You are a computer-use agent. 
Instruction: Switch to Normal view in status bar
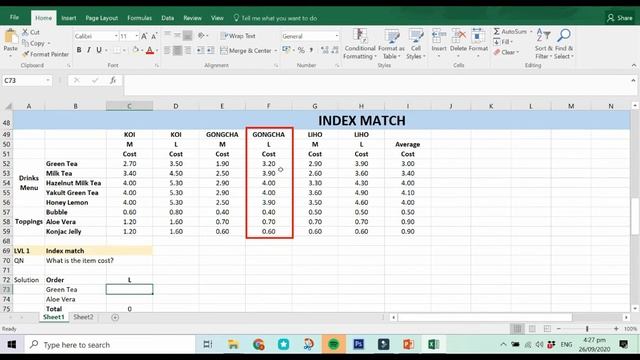point(517,329)
